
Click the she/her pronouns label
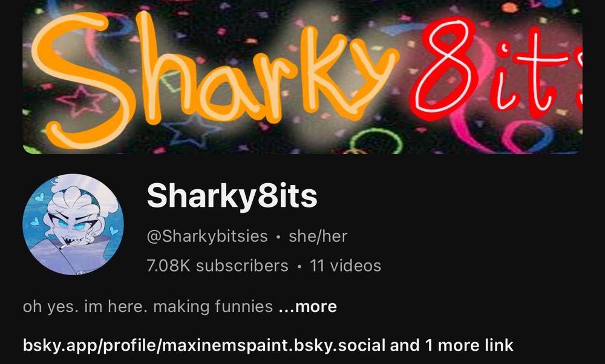tap(318, 236)
